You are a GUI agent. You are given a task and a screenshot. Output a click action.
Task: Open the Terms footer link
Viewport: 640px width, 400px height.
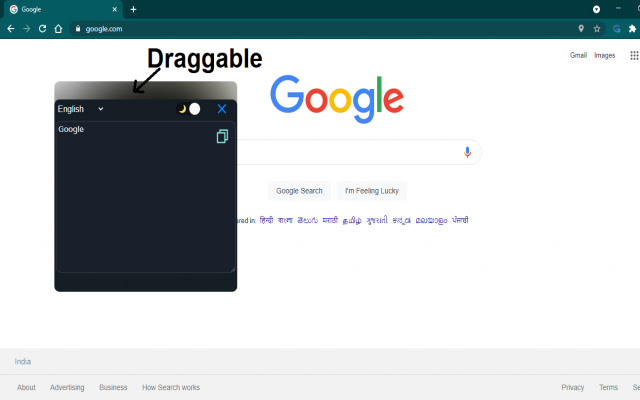click(608, 387)
